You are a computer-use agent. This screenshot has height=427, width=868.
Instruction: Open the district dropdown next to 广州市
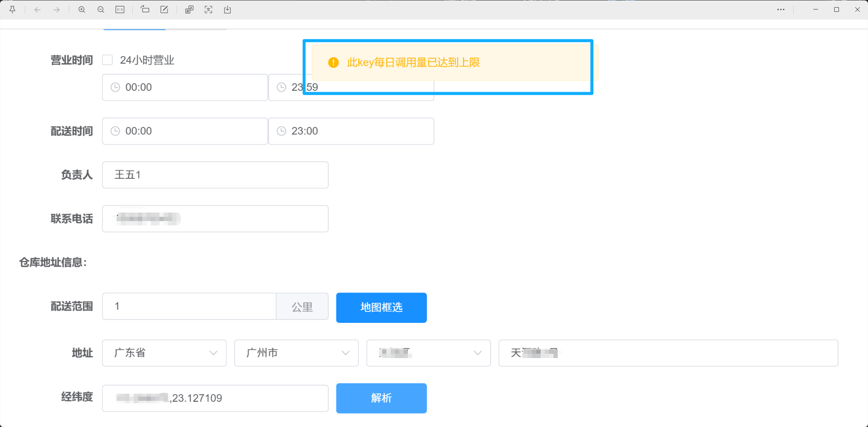pos(428,353)
